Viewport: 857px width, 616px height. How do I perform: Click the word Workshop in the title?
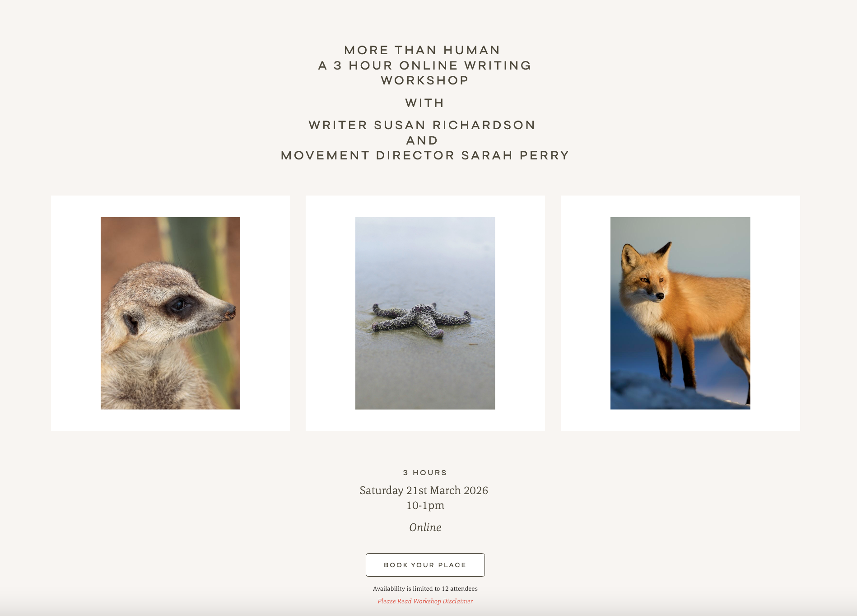point(425,80)
